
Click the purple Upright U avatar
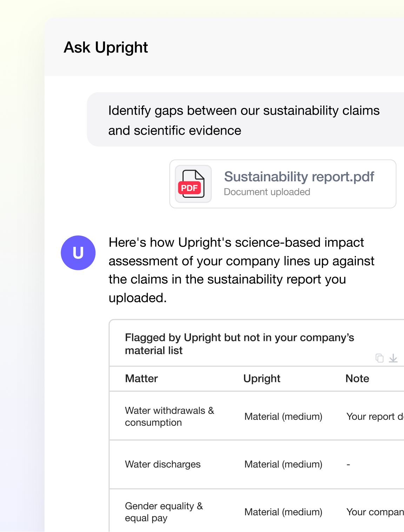point(78,253)
